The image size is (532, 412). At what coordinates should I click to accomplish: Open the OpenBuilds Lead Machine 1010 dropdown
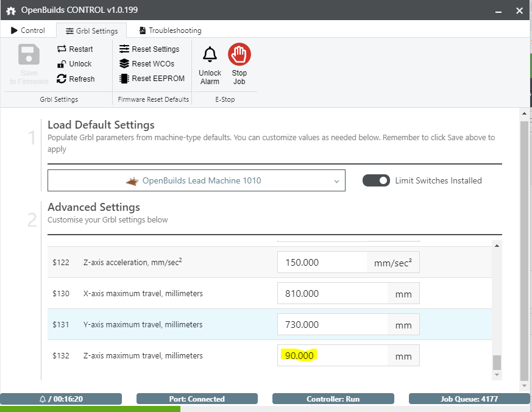pos(196,181)
